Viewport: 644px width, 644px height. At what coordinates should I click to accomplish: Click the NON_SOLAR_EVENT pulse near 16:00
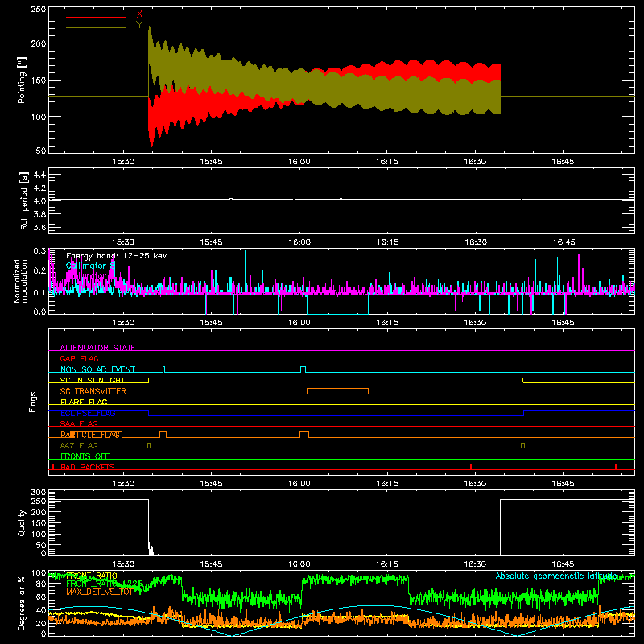point(303,369)
